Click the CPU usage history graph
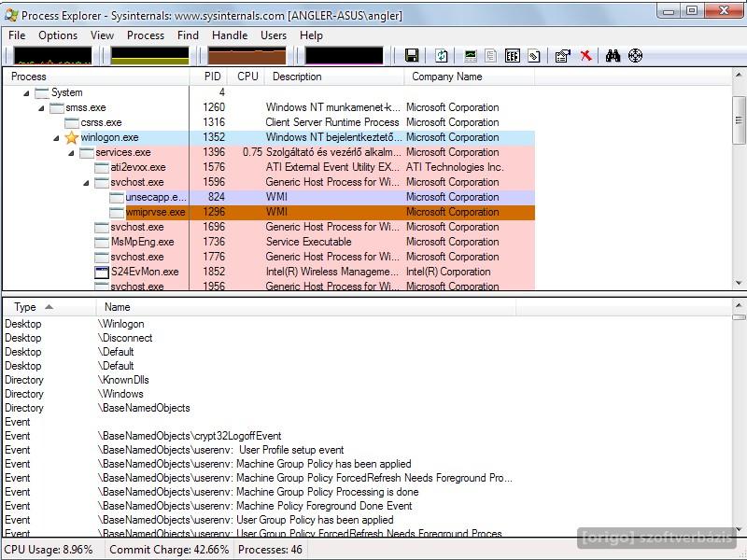This screenshot has height=560, width=747. tap(52, 56)
